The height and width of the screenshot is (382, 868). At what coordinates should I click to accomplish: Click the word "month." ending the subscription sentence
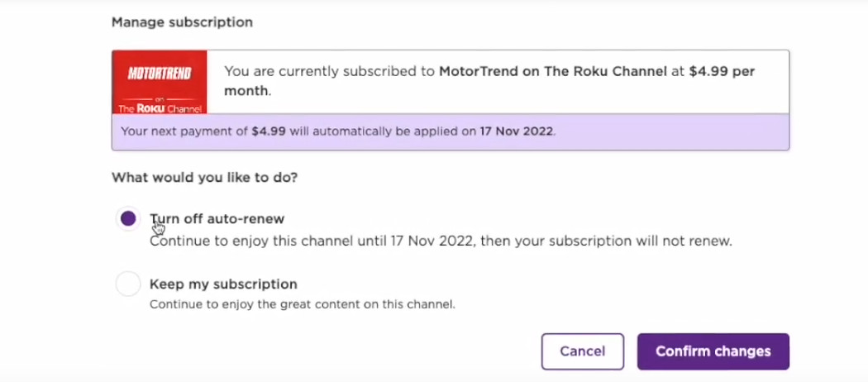click(246, 91)
